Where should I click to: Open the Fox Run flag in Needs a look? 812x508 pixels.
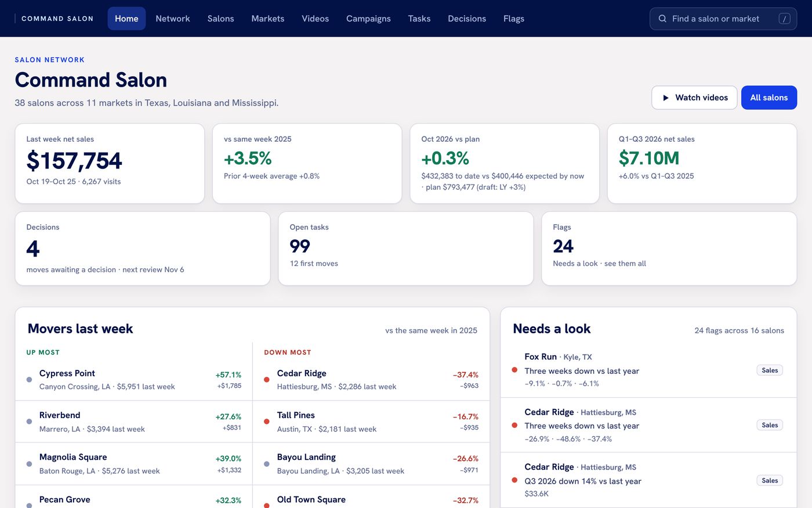(648, 370)
